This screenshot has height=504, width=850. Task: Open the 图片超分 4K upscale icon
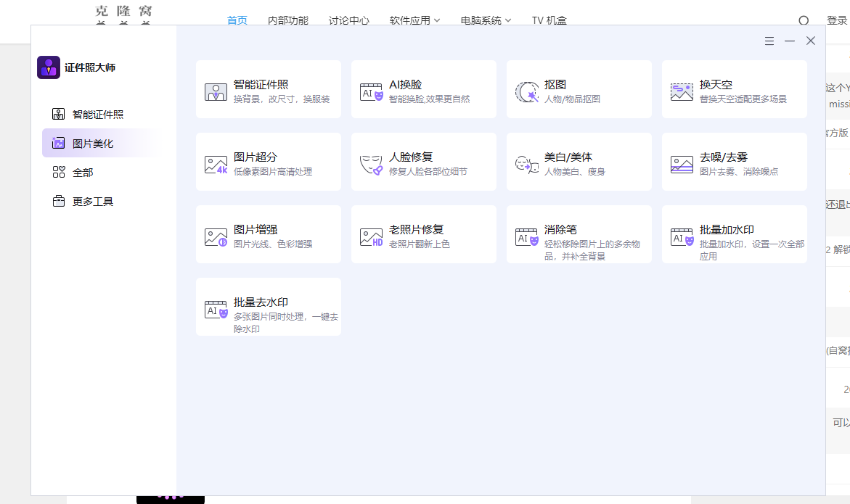pos(216,165)
